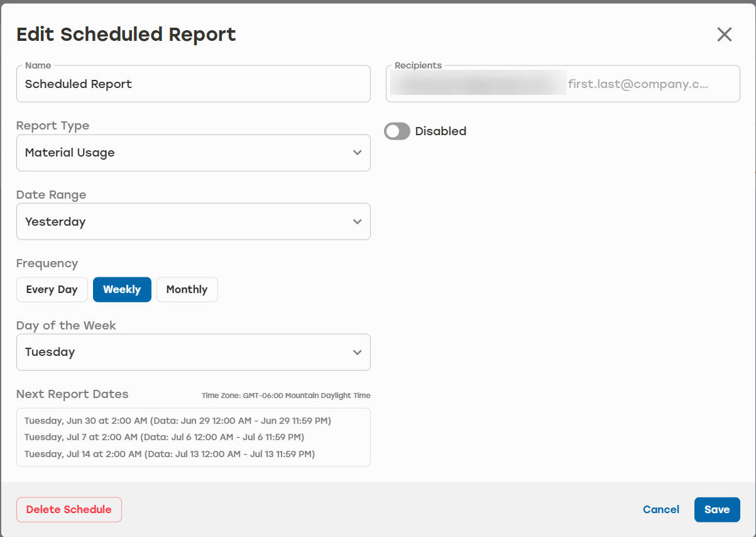Image resolution: width=756 pixels, height=537 pixels.
Task: Click the Tuesday, Jun 30 report date line
Action: [178, 421]
